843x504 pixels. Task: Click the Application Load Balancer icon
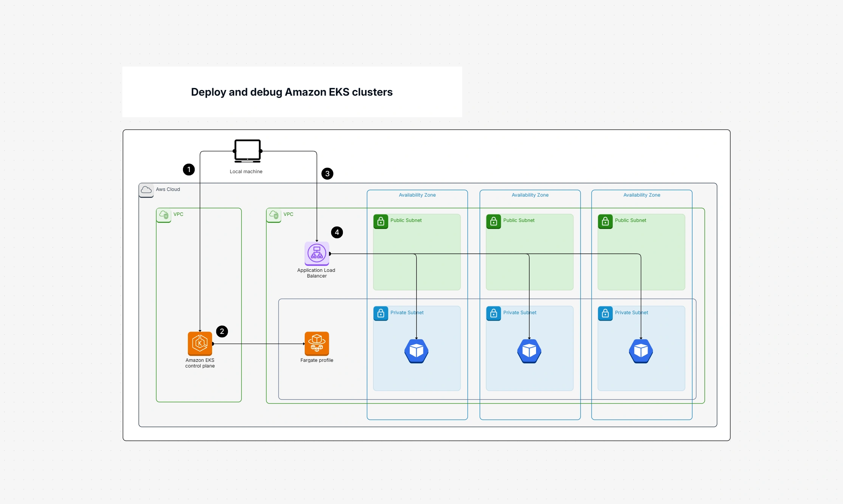coord(317,254)
